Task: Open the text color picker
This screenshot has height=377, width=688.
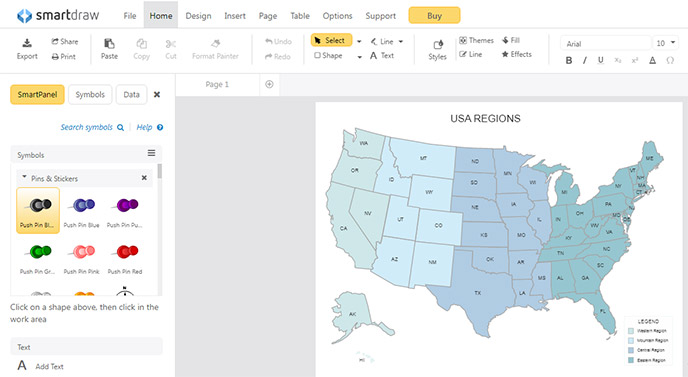Action: coord(652,61)
